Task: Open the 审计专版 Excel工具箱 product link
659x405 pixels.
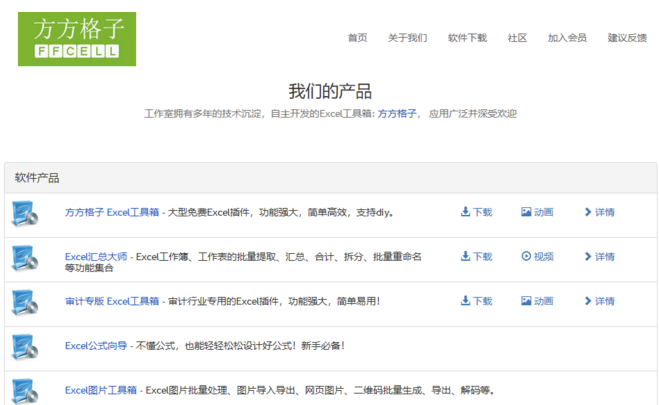Action: tap(112, 301)
